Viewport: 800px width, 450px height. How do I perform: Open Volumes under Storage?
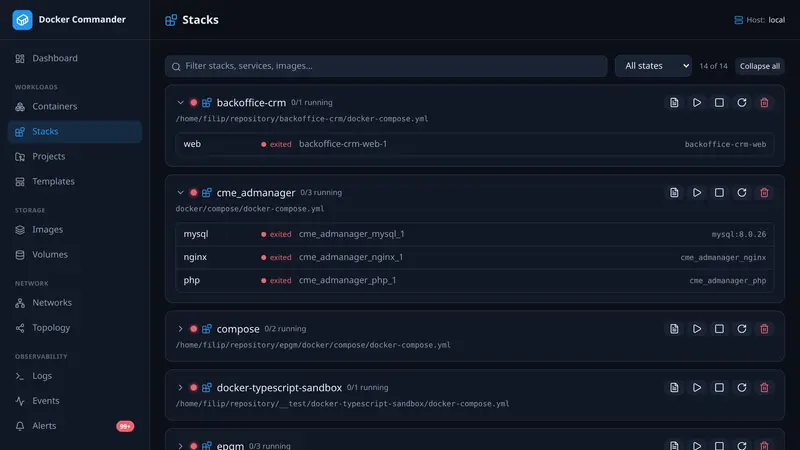[x=74, y=255]
